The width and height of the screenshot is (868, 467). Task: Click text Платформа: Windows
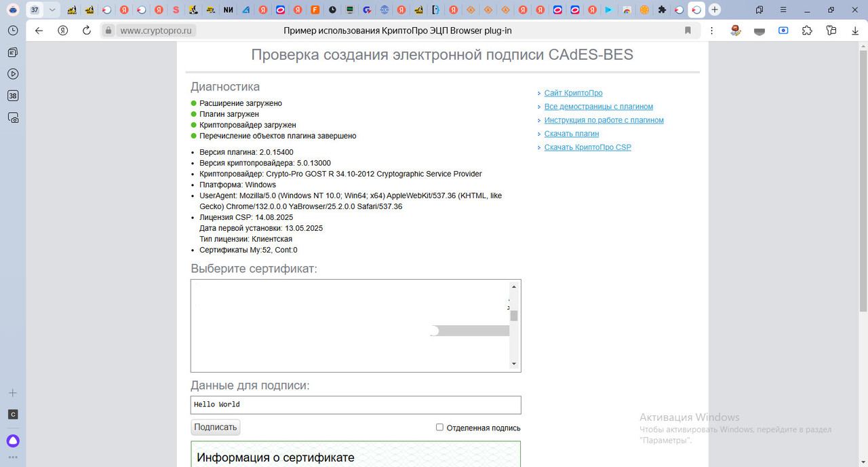click(237, 185)
